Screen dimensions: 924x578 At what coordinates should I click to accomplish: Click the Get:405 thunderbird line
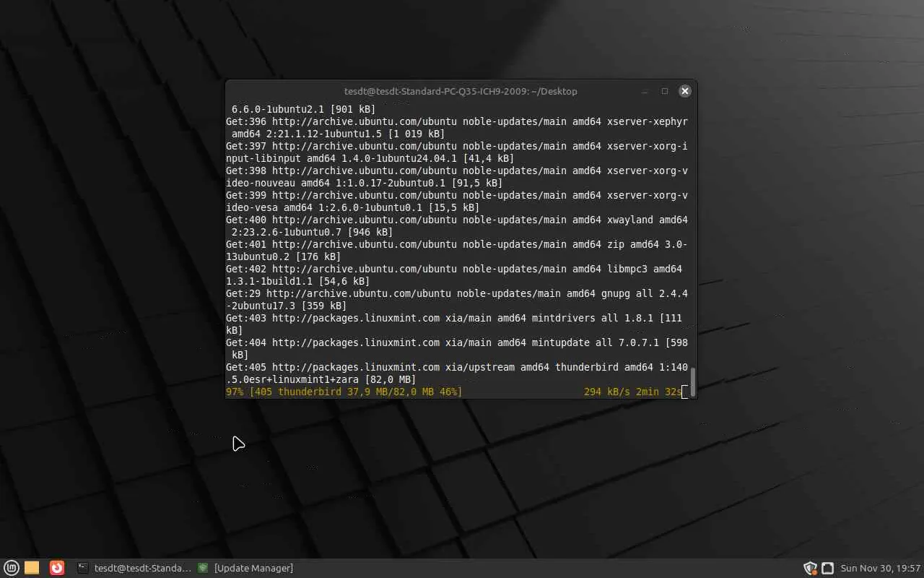tap(457, 374)
